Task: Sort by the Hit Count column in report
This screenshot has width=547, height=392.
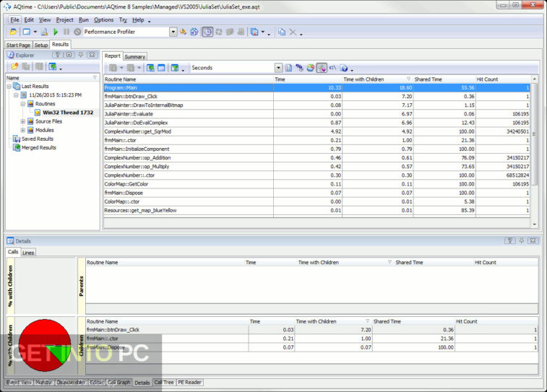Action: pos(503,79)
